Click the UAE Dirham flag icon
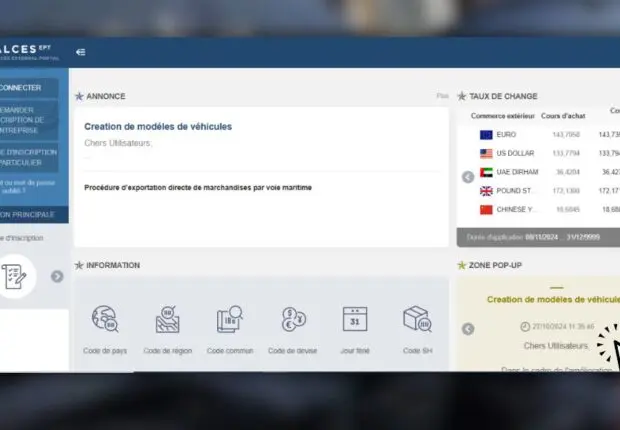 coord(486,172)
